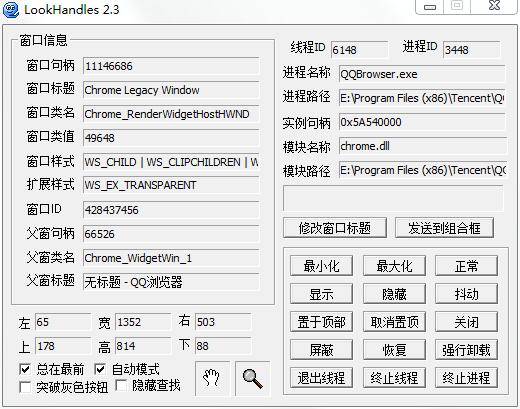This screenshot has width=520, height=409.
Task: Uncheck the 总在最前 checkbox
Action: tap(25, 369)
